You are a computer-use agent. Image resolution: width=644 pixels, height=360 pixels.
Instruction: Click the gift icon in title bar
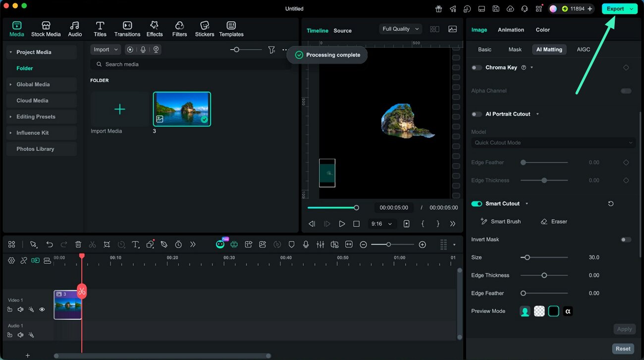point(438,8)
